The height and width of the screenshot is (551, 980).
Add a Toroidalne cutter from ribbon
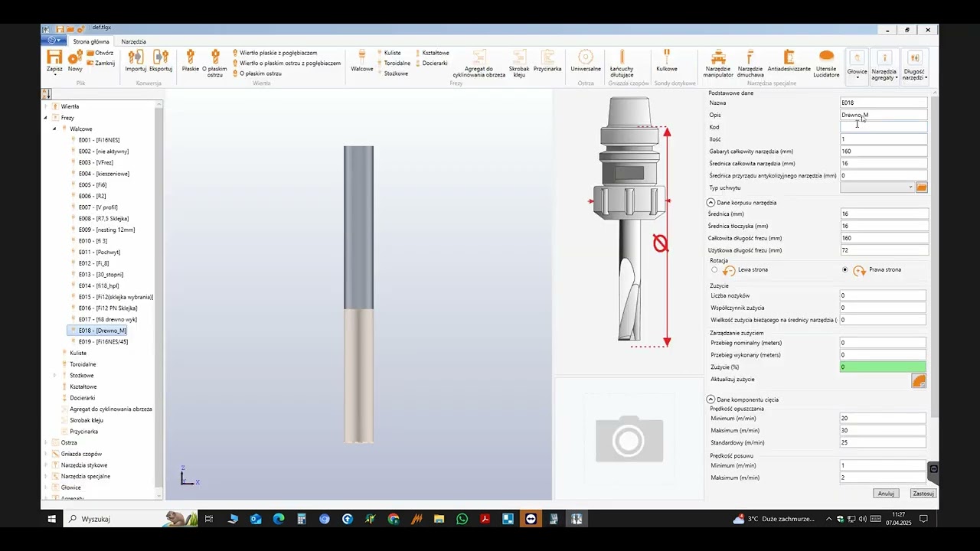click(x=394, y=63)
